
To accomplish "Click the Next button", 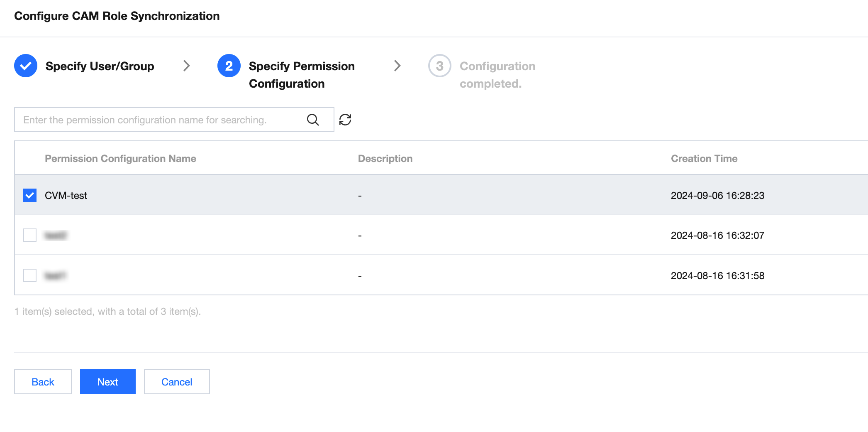I will (x=108, y=382).
